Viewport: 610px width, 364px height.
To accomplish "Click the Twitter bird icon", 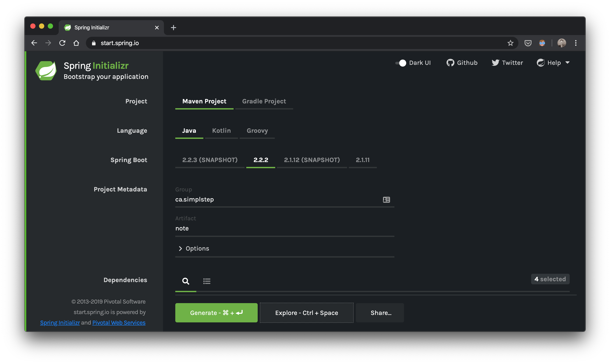I will pyautogui.click(x=495, y=63).
